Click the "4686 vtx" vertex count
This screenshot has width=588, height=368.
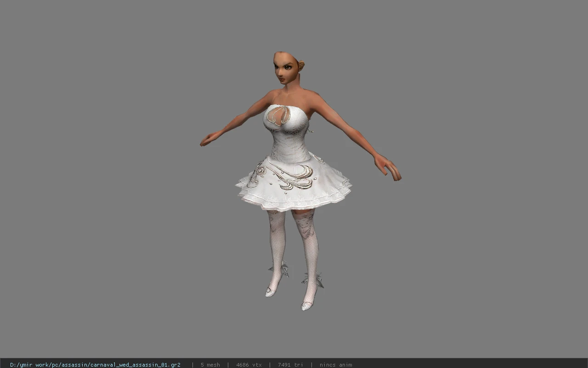(x=249, y=365)
